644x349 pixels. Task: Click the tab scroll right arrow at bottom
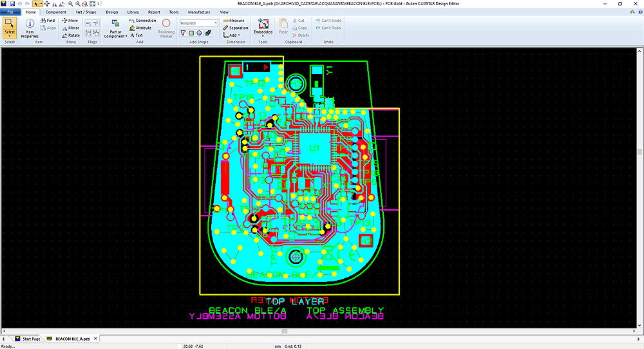639,339
